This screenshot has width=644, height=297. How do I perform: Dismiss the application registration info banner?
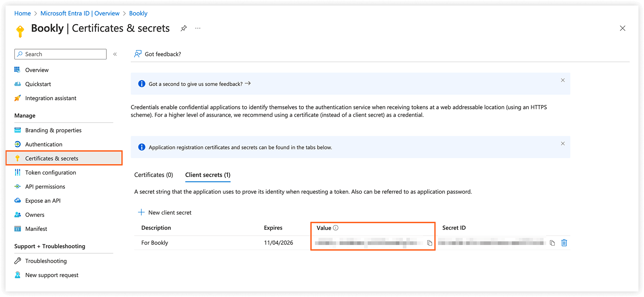[x=563, y=144]
